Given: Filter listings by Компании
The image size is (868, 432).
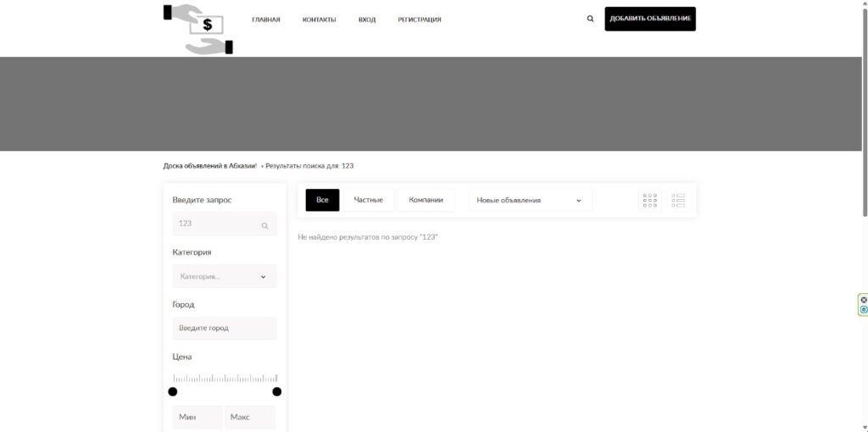Looking at the screenshot, I should (426, 200).
